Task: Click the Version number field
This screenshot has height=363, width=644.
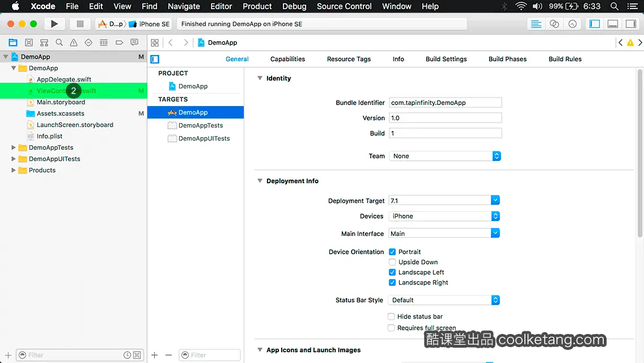Action: tap(445, 118)
